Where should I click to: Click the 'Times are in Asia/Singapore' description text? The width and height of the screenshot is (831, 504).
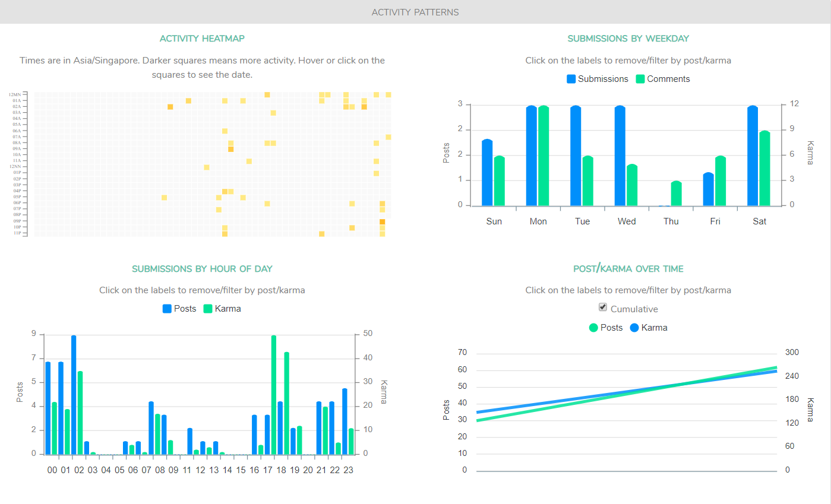coord(202,68)
